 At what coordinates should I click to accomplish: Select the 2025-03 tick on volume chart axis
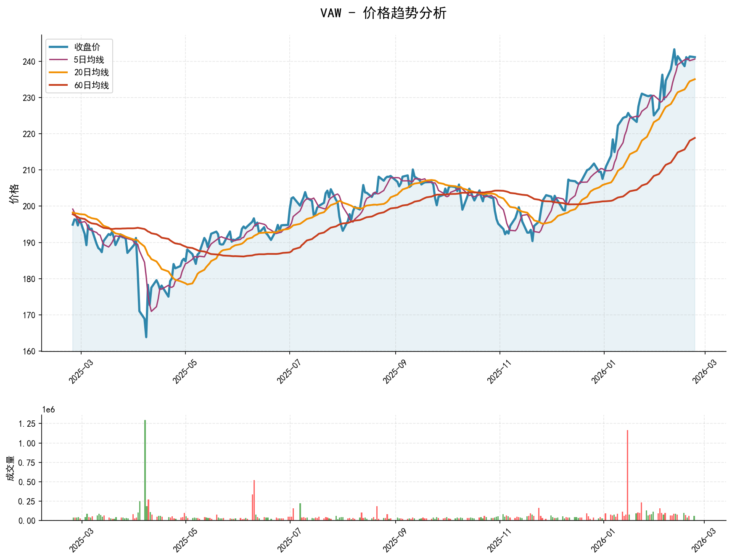(x=79, y=541)
